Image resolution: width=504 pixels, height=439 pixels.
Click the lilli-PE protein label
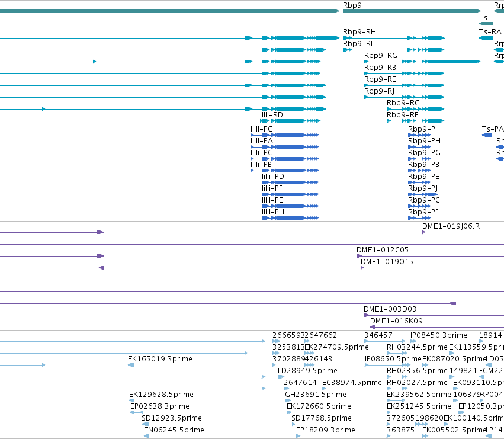pos(272,200)
